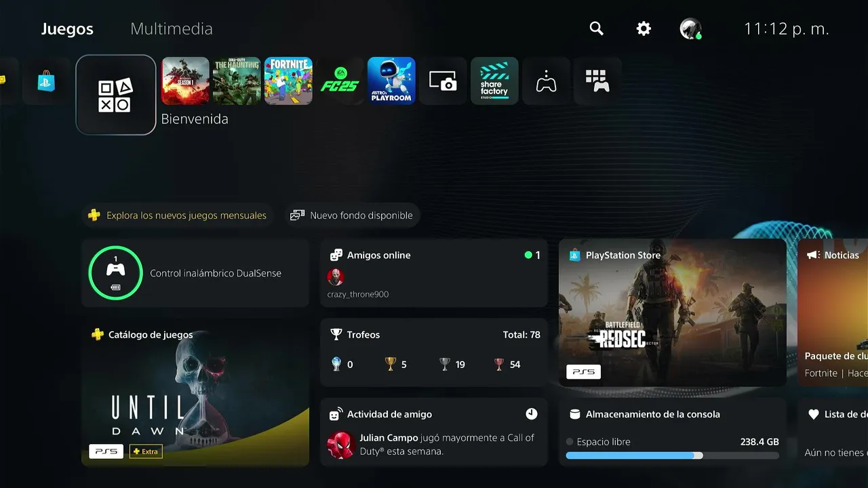Switch to the Juegos tab

[x=67, y=29]
